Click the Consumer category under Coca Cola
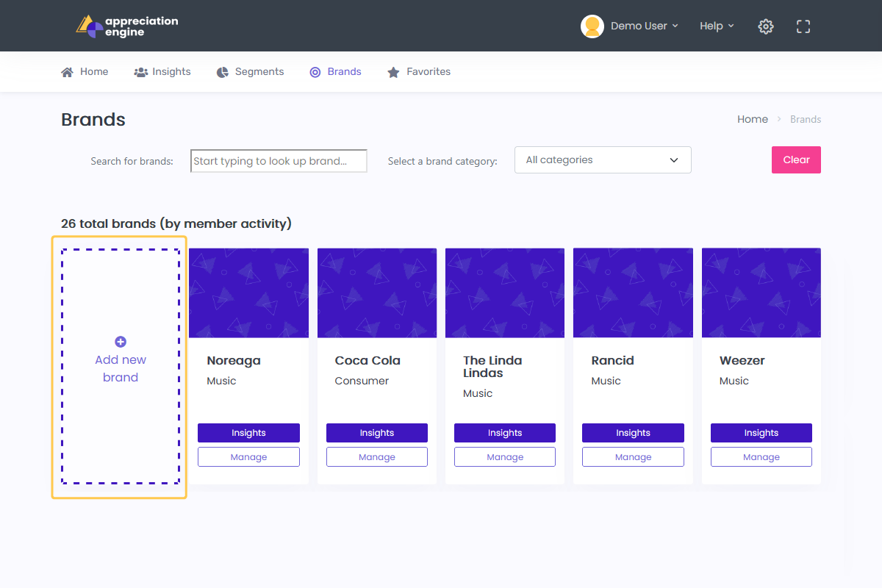Screen dimensions: 882x588 click(362, 381)
